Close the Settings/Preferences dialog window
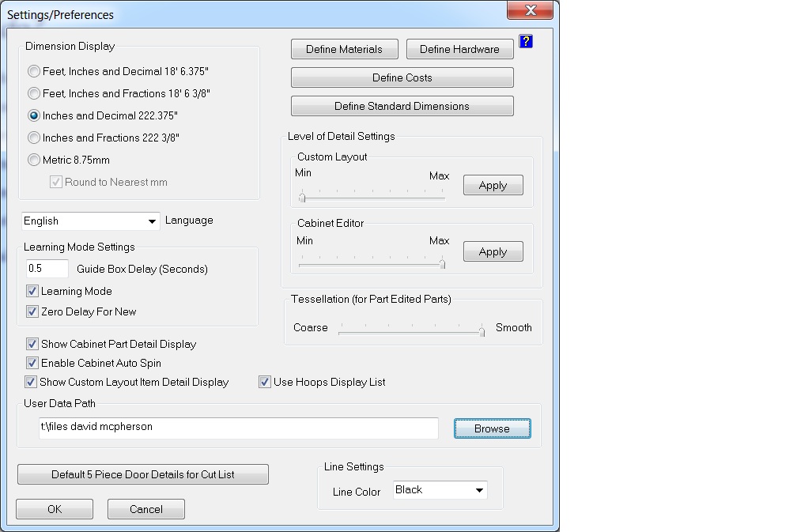The height and width of the screenshot is (532, 797). coord(531,10)
